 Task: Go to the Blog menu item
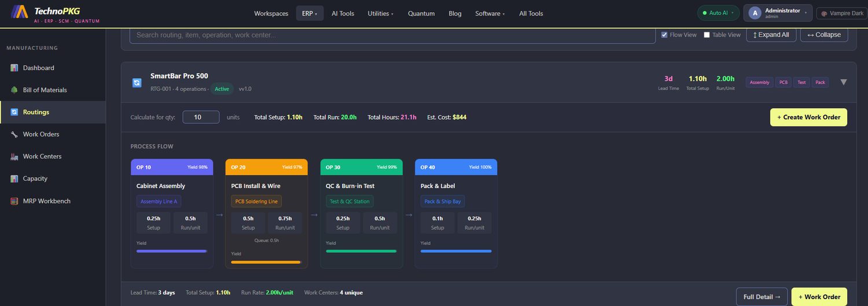455,13
